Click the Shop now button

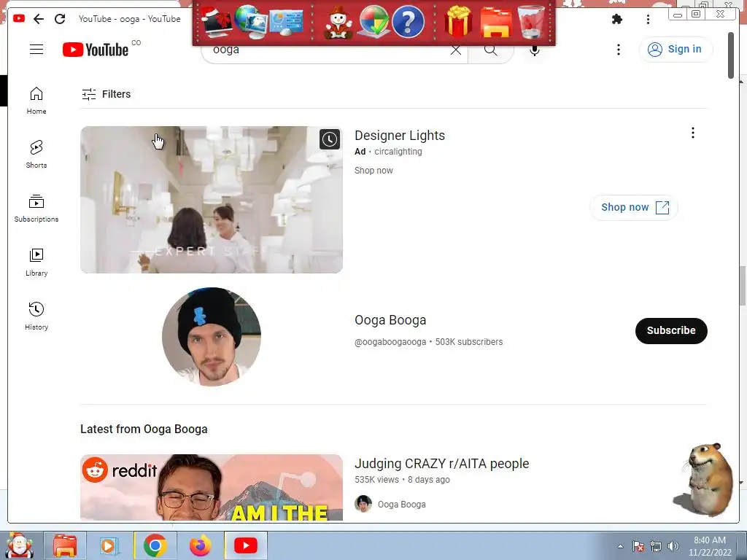point(634,208)
